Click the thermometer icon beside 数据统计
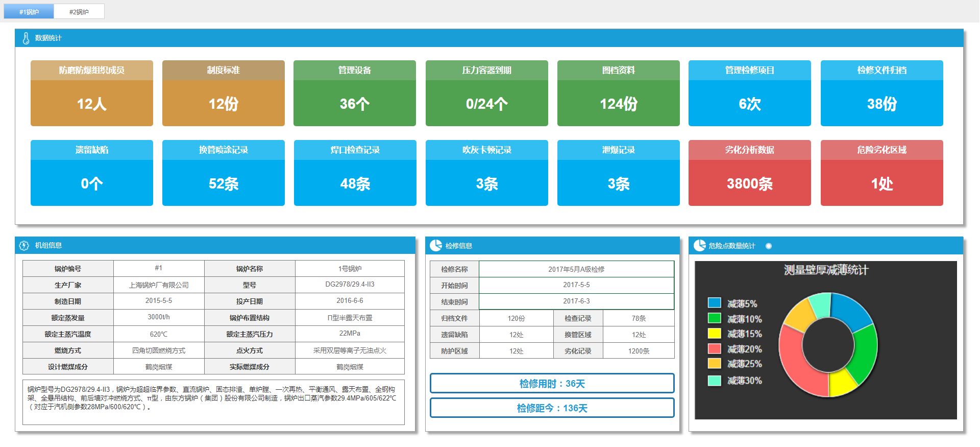The image size is (980, 447). (x=26, y=38)
